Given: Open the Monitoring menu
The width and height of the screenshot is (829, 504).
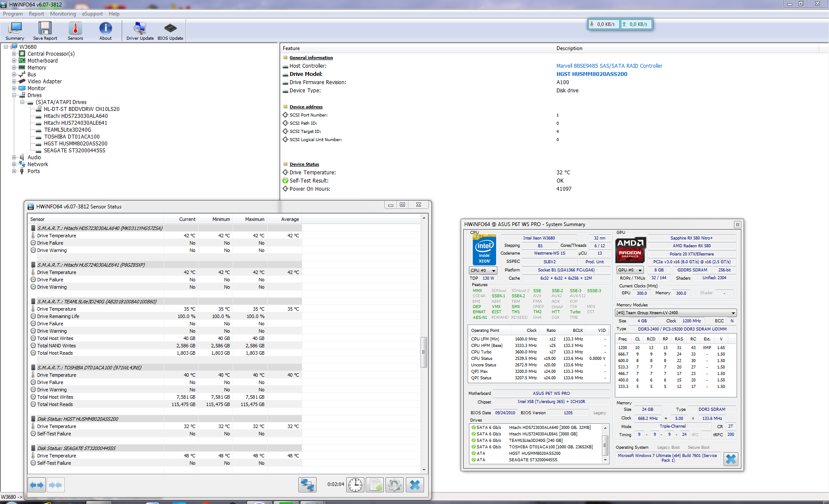Looking at the screenshot, I should click(x=63, y=14).
